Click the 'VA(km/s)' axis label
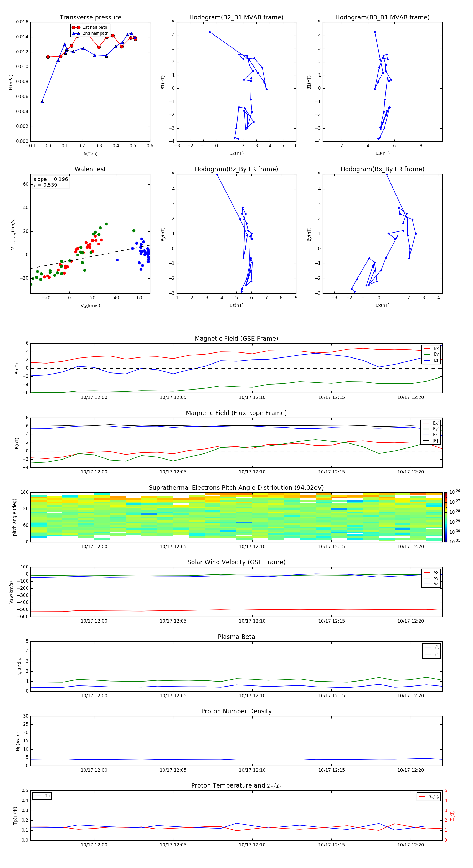The height and width of the screenshot is (868, 473). coord(90,306)
